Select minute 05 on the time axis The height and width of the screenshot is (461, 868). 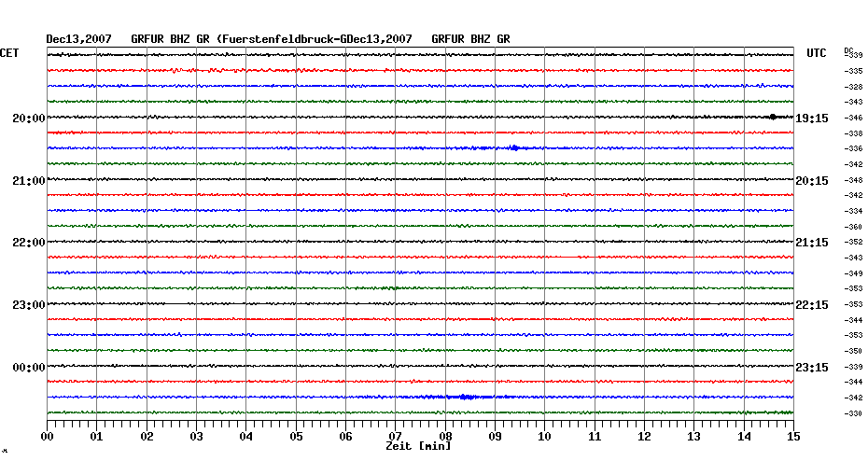click(296, 436)
